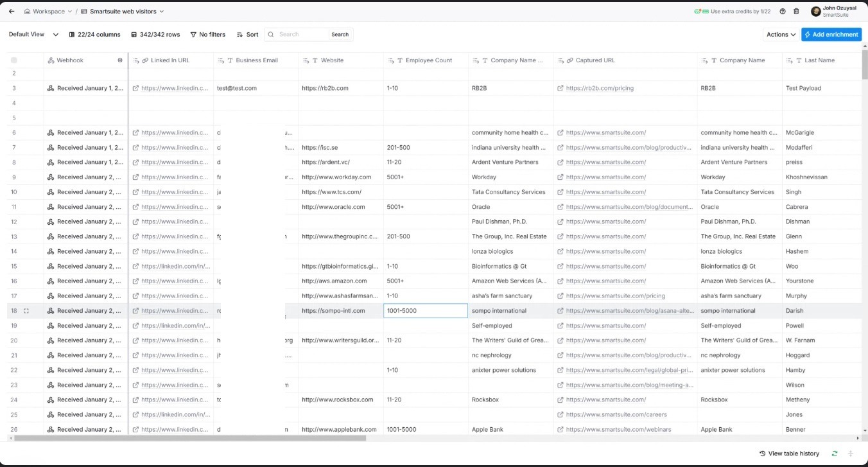Click the vertical scrollbar down arrow
The image size is (868, 467).
tap(865, 432)
